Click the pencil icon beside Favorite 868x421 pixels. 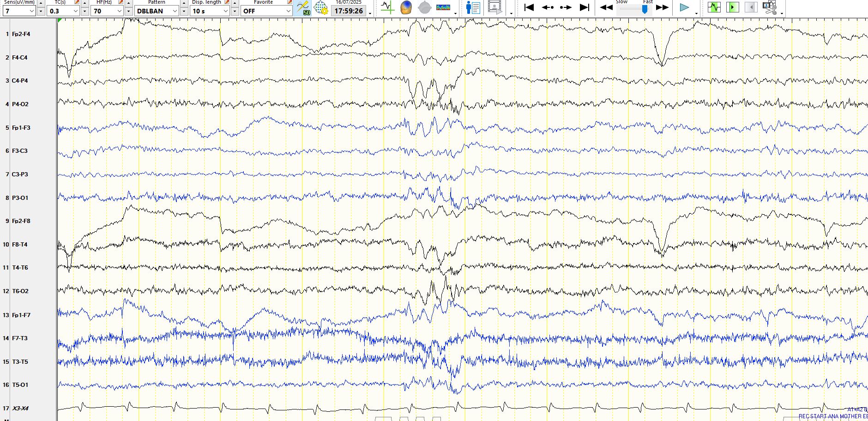coord(289,2)
